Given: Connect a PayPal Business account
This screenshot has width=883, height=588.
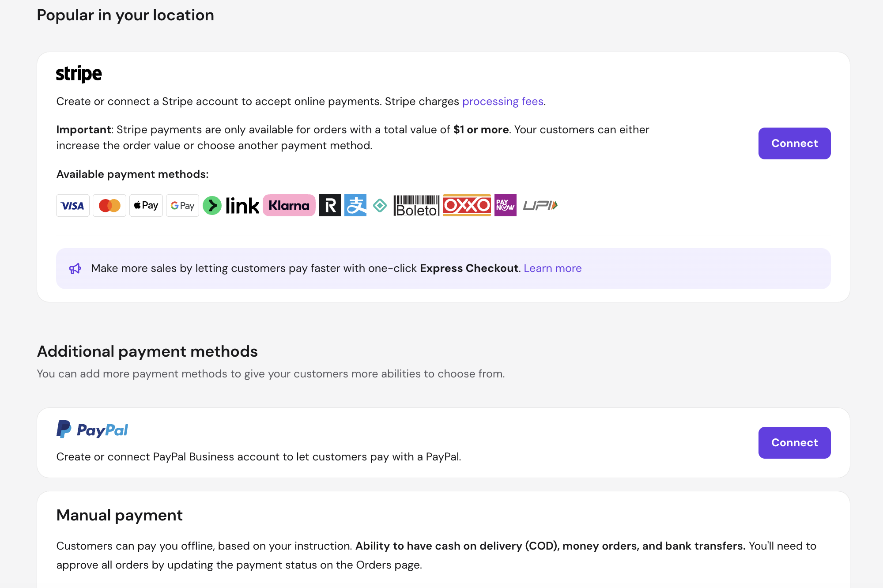Looking at the screenshot, I should coord(794,443).
